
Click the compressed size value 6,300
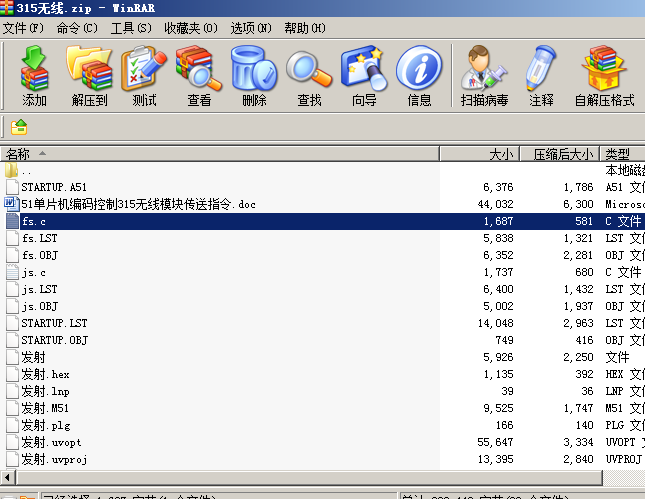point(578,204)
